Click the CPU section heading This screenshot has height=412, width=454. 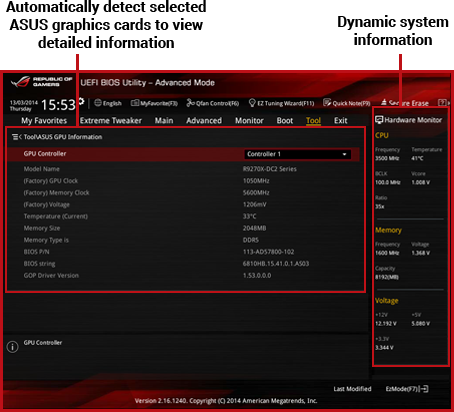(x=382, y=135)
